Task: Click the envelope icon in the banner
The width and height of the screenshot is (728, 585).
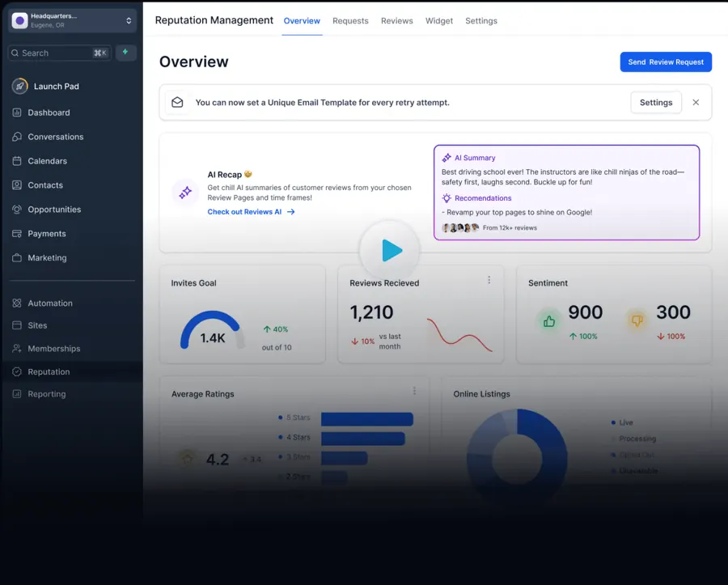Action: tap(177, 102)
